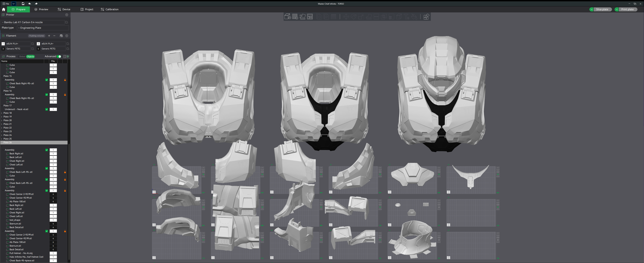
Task: Switch process scope to Global
Action: pyautogui.click(x=22, y=57)
